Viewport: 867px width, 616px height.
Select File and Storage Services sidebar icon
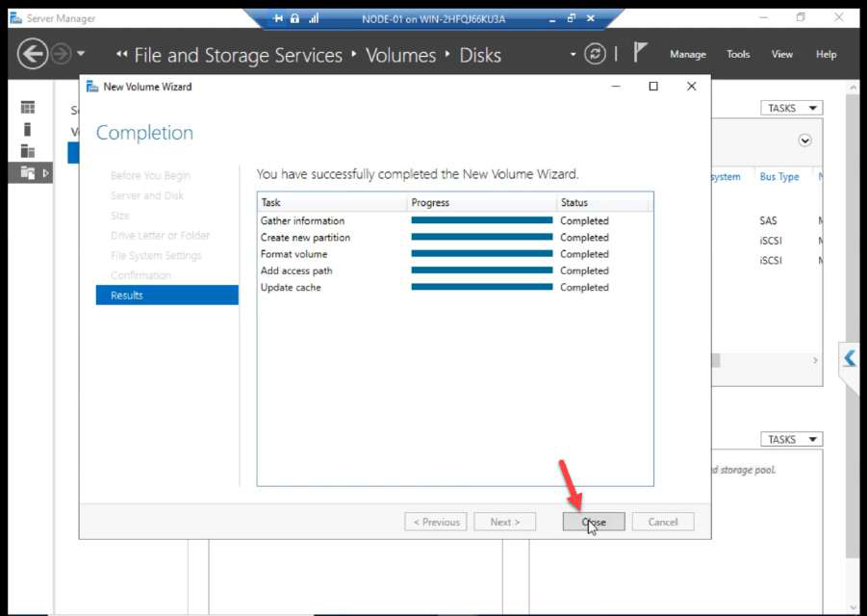pyautogui.click(x=28, y=173)
